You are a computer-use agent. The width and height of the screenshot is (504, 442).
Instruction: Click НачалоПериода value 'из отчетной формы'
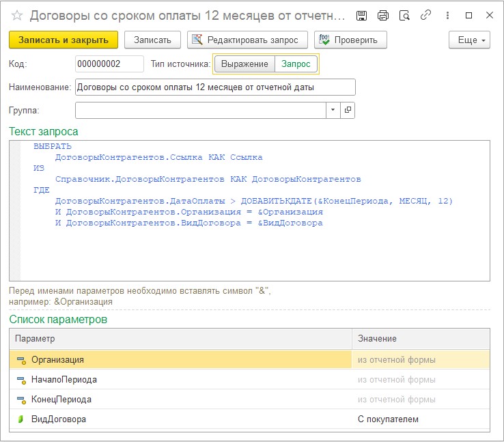pos(421,380)
